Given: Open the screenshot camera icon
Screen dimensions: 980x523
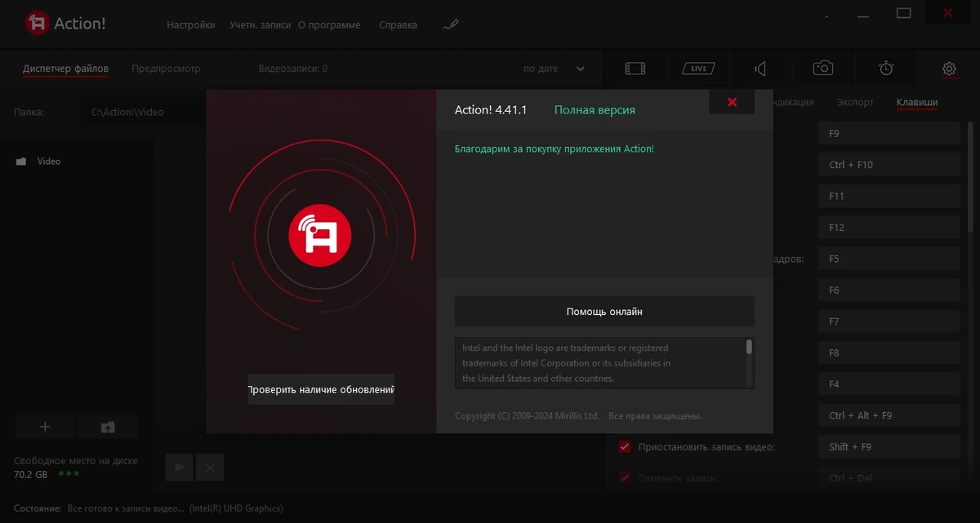Looking at the screenshot, I should tap(823, 69).
